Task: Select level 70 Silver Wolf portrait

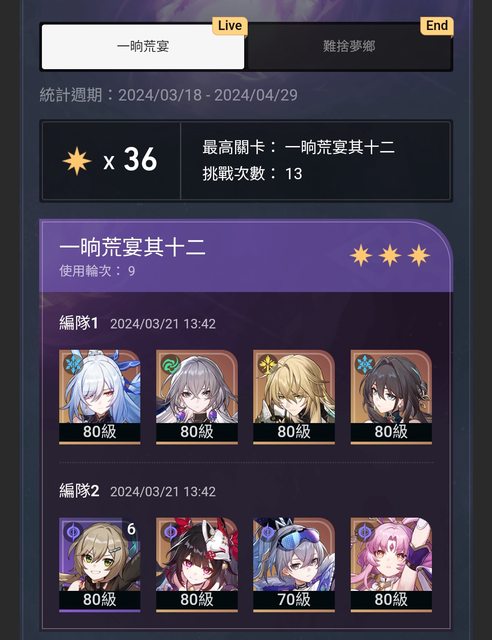Action: click(x=294, y=565)
